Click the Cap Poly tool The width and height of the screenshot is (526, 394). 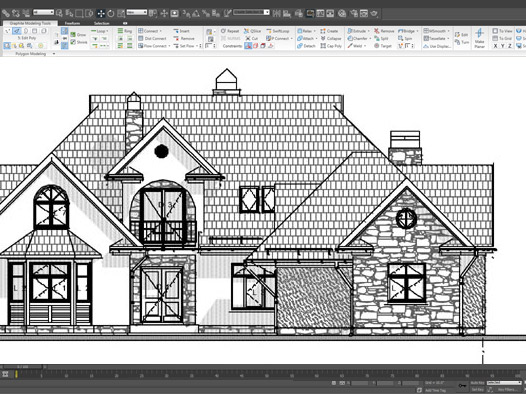point(331,46)
